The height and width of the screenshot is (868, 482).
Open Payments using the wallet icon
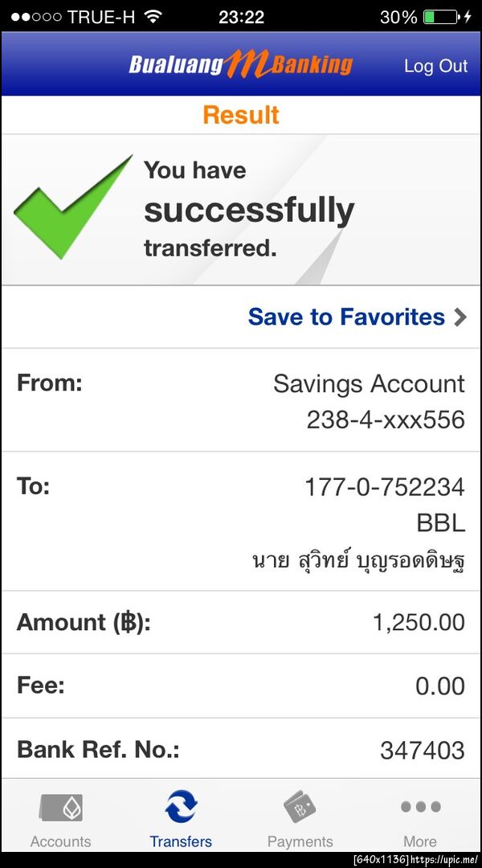[x=300, y=808]
